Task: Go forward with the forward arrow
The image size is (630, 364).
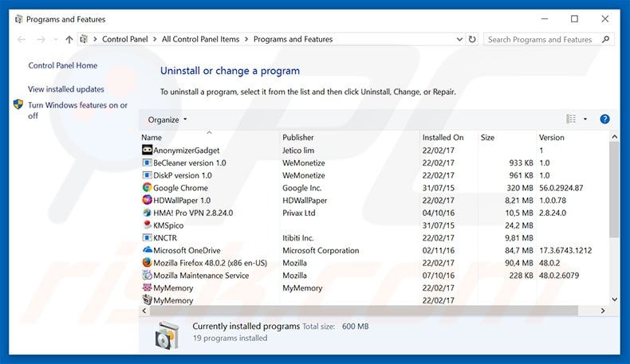Action: coord(41,39)
